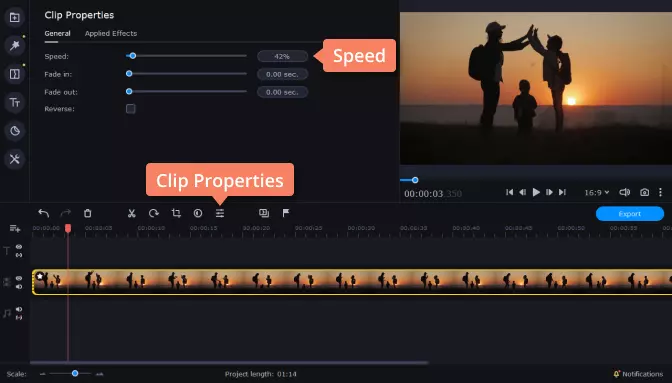Add a marker with flag icon
The image size is (672, 383).
click(286, 213)
